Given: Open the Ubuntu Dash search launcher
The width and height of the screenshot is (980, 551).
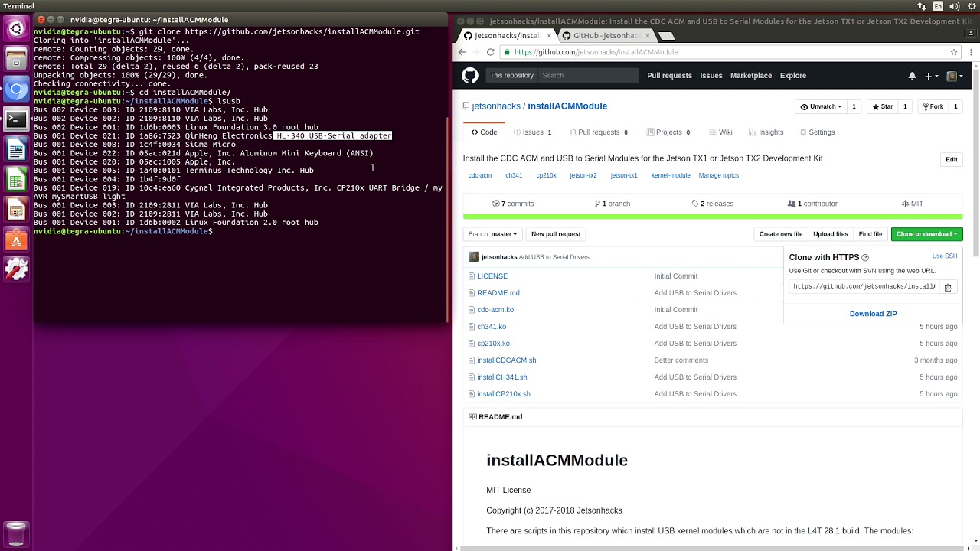Looking at the screenshot, I should 16,30.
